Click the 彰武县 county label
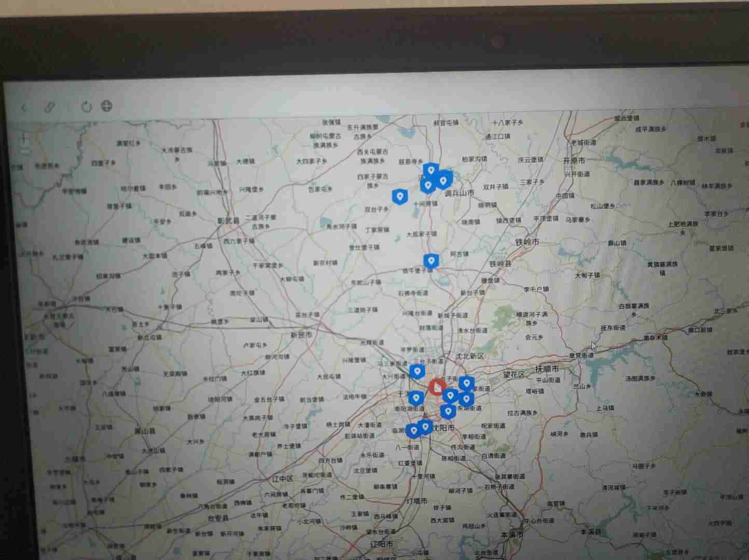Image resolution: width=749 pixels, height=560 pixels. click(228, 221)
